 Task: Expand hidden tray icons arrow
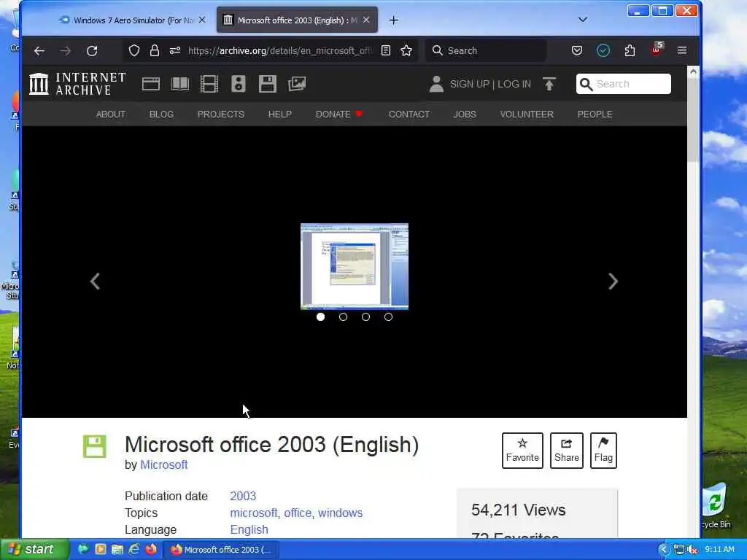pyautogui.click(x=663, y=550)
